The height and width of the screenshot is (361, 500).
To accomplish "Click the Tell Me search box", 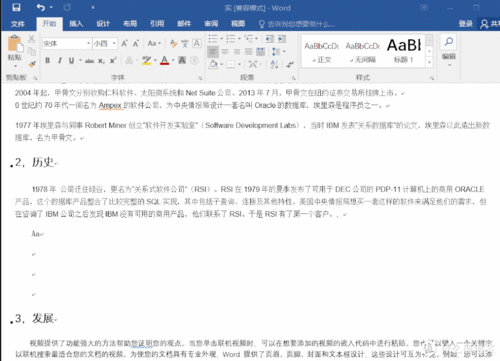I will pos(297,24).
